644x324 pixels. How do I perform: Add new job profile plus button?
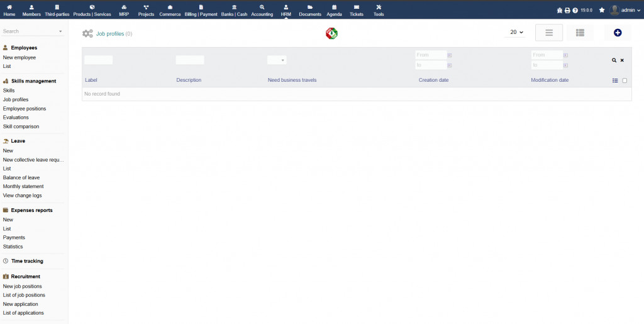pyautogui.click(x=618, y=33)
